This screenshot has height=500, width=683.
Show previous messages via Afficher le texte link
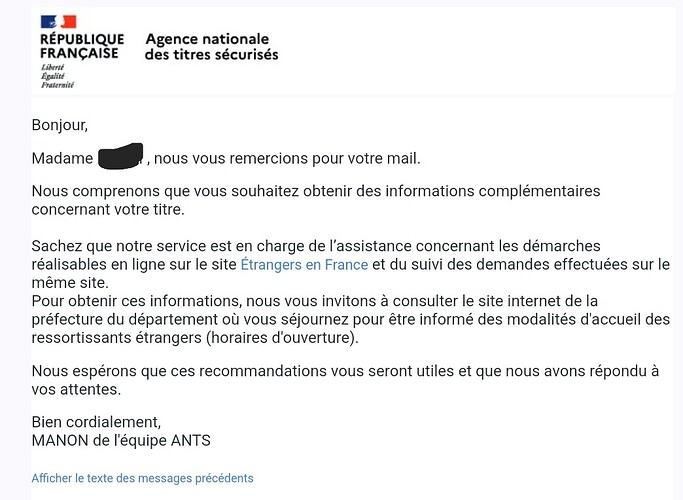tap(142, 478)
